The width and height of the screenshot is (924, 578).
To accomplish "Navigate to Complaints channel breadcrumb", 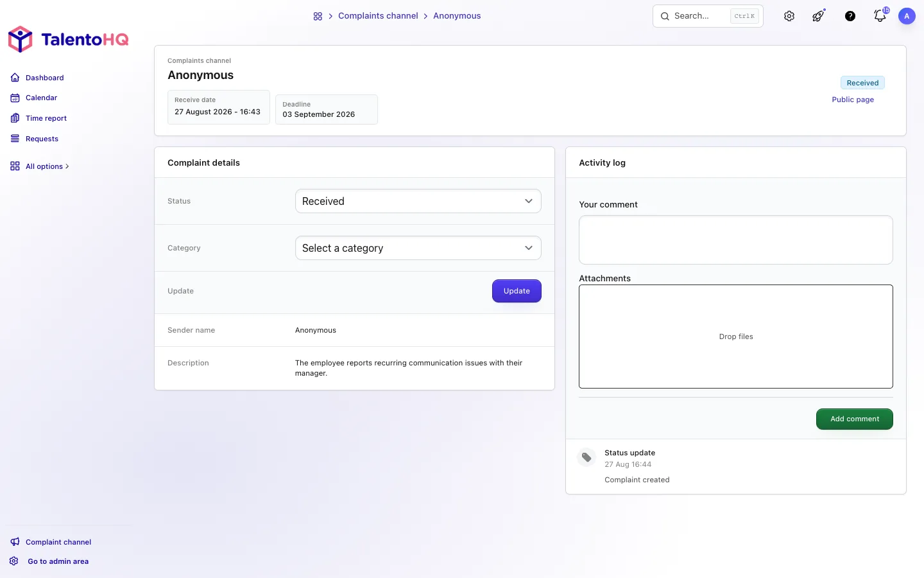I will tap(378, 16).
